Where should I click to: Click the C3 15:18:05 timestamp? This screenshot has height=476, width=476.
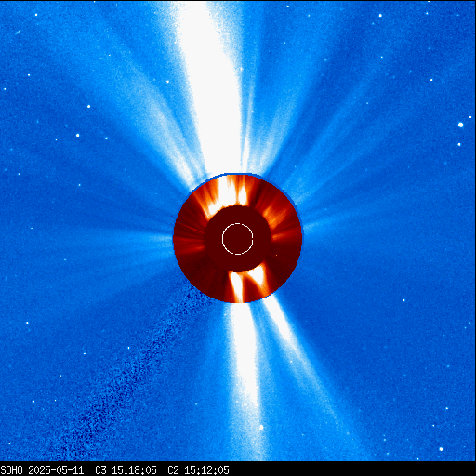(126, 470)
